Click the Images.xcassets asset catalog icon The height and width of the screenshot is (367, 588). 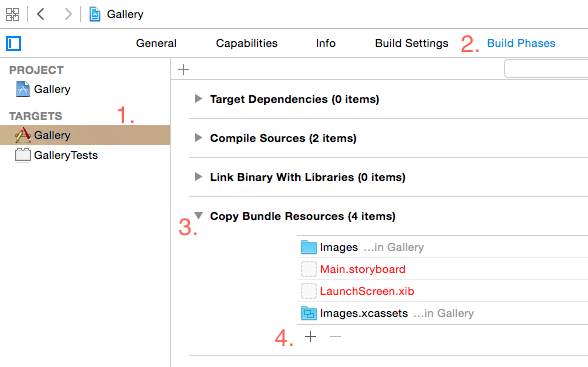(309, 313)
